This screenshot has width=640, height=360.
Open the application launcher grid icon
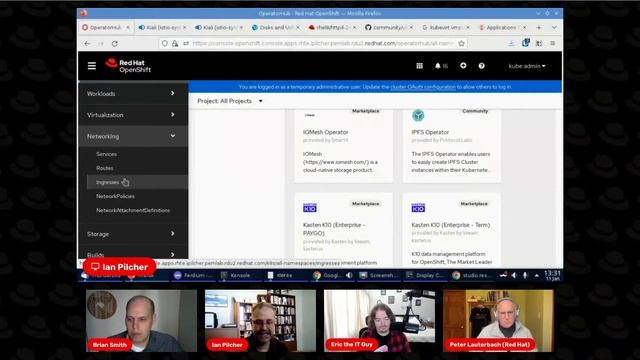[x=419, y=66]
